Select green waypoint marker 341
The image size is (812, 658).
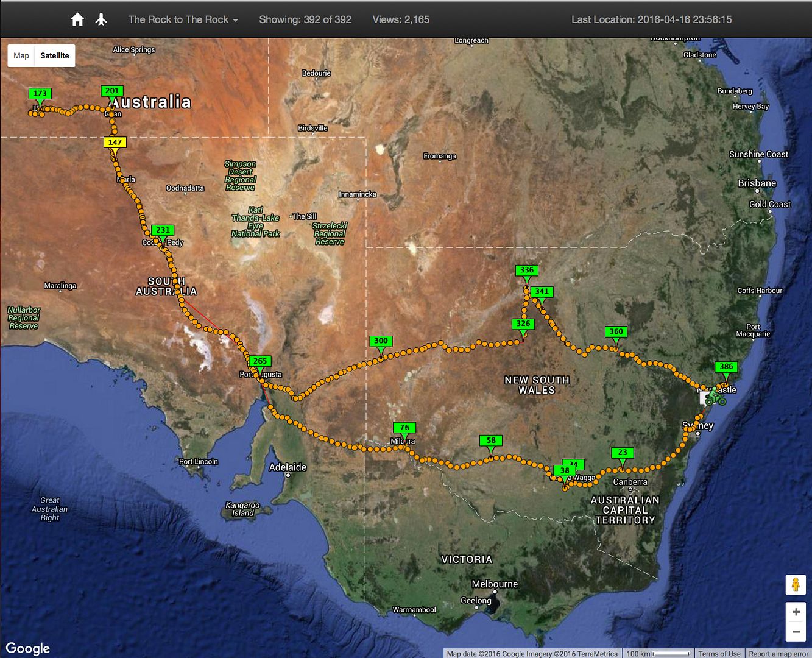click(542, 292)
